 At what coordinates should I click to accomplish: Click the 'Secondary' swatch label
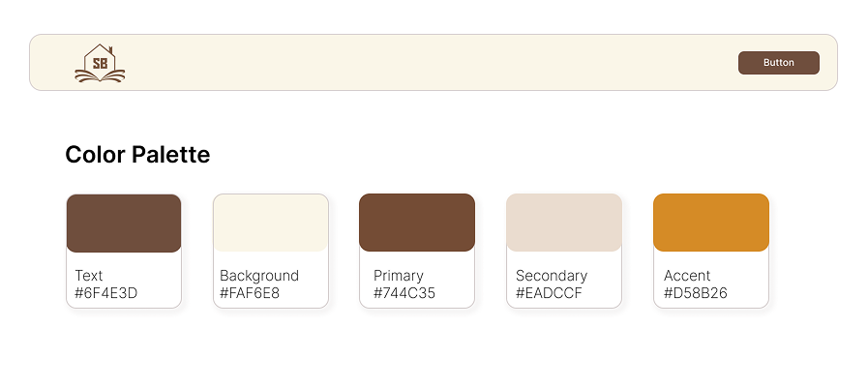[552, 276]
